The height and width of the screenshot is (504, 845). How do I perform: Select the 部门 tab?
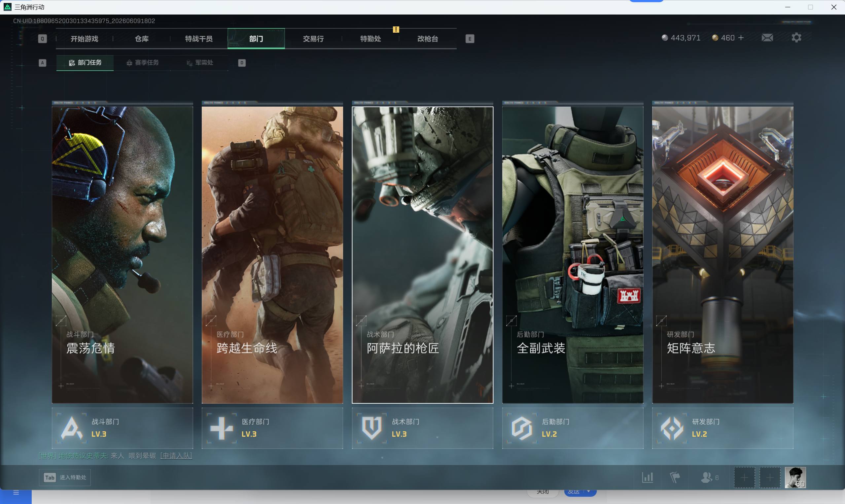point(256,39)
